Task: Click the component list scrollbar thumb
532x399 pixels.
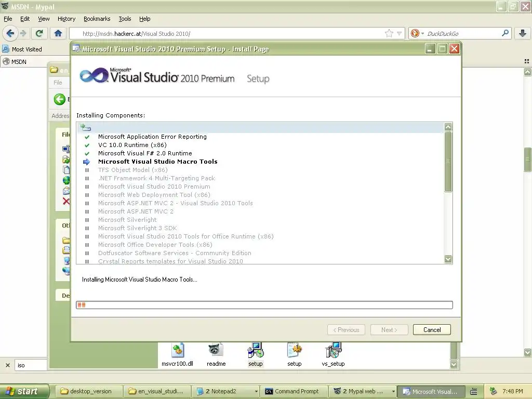Action: tap(448, 162)
